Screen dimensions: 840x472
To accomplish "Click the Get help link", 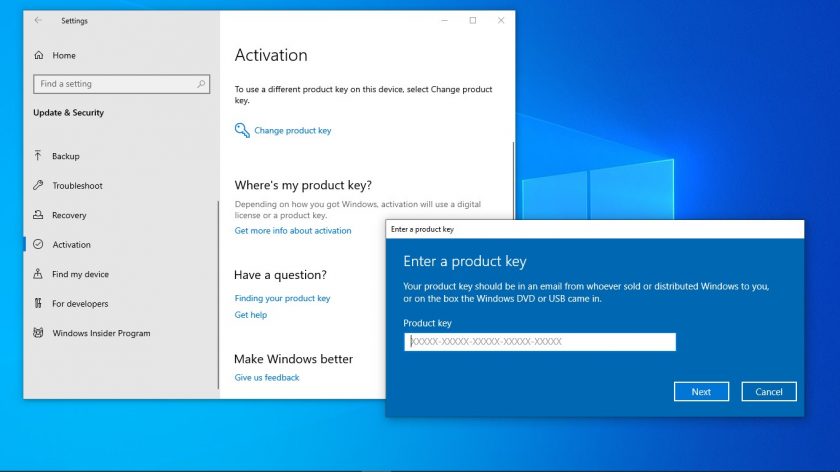I will [251, 314].
